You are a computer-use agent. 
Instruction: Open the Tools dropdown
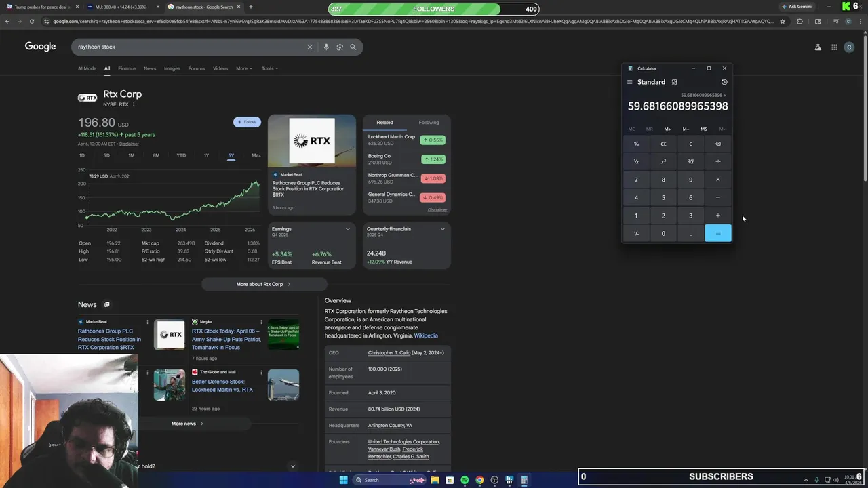click(269, 68)
